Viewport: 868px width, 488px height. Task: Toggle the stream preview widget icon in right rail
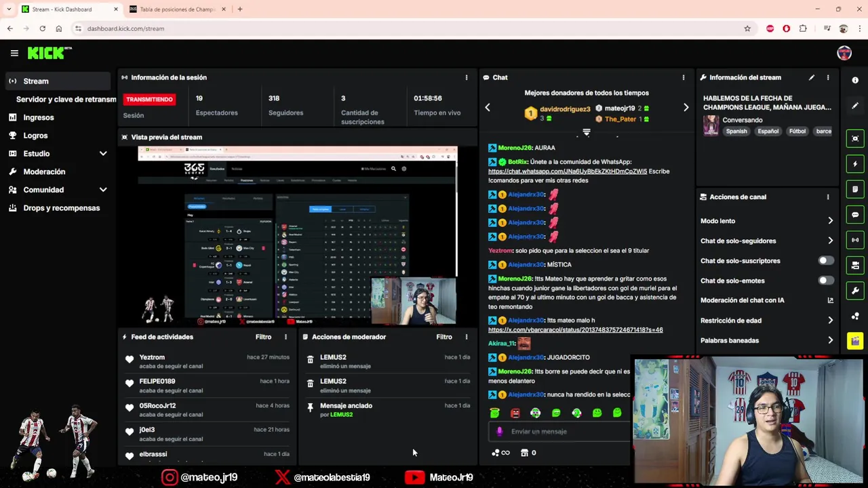coord(855,138)
